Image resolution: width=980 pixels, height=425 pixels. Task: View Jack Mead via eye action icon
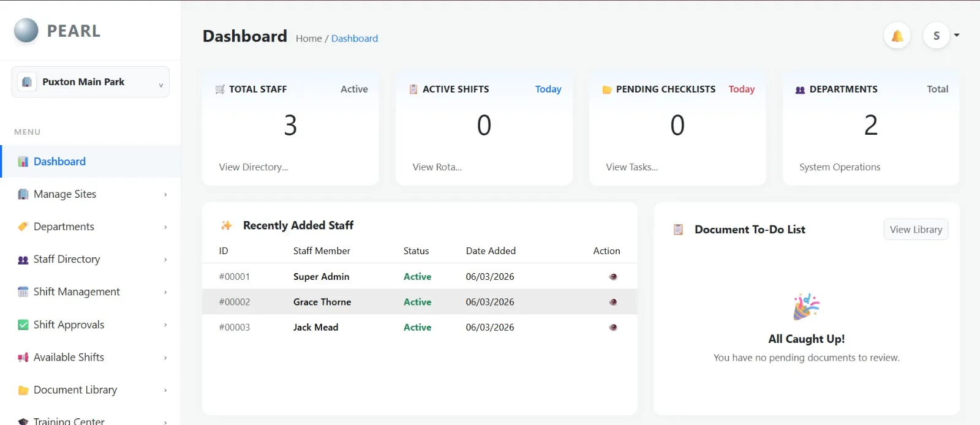tap(613, 327)
